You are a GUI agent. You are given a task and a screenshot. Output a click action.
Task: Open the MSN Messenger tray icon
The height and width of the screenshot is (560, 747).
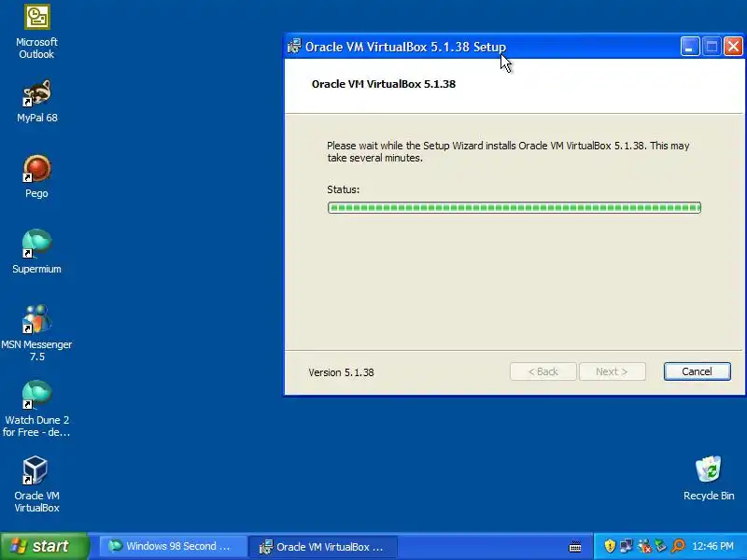pos(644,546)
